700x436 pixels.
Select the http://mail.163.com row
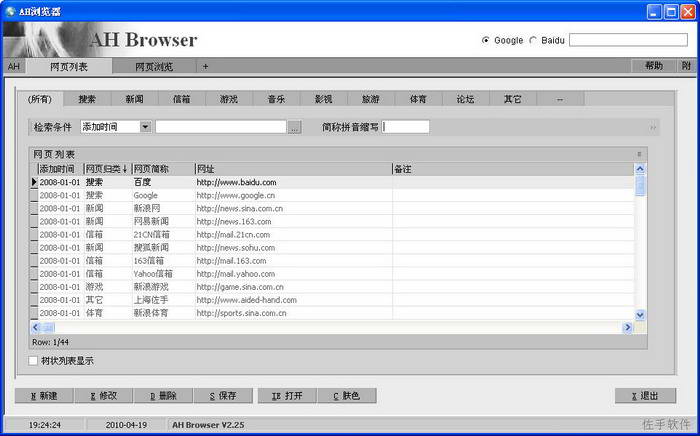(x=332, y=261)
